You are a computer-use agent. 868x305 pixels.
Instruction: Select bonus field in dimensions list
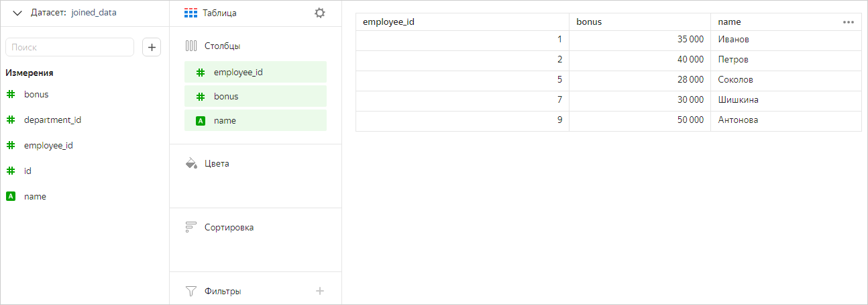click(36, 95)
